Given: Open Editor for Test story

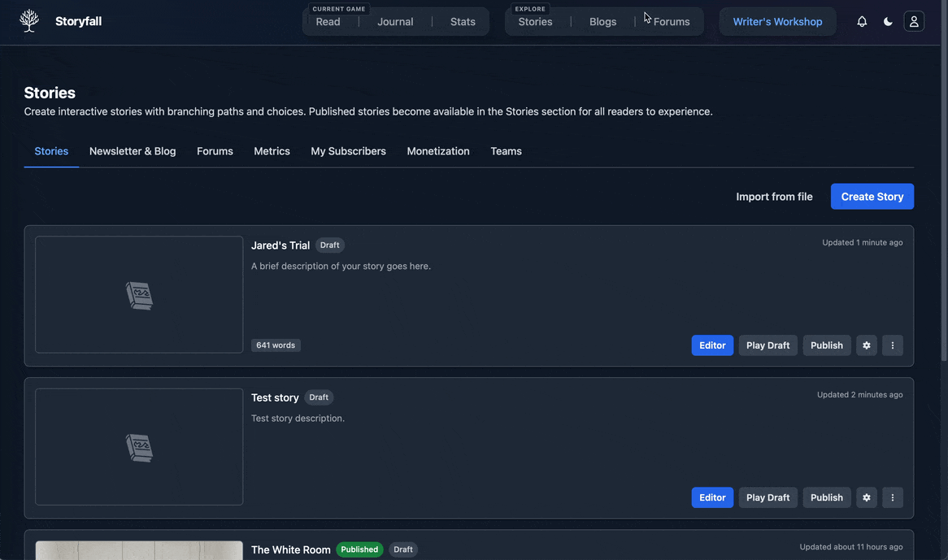Looking at the screenshot, I should click(x=712, y=497).
